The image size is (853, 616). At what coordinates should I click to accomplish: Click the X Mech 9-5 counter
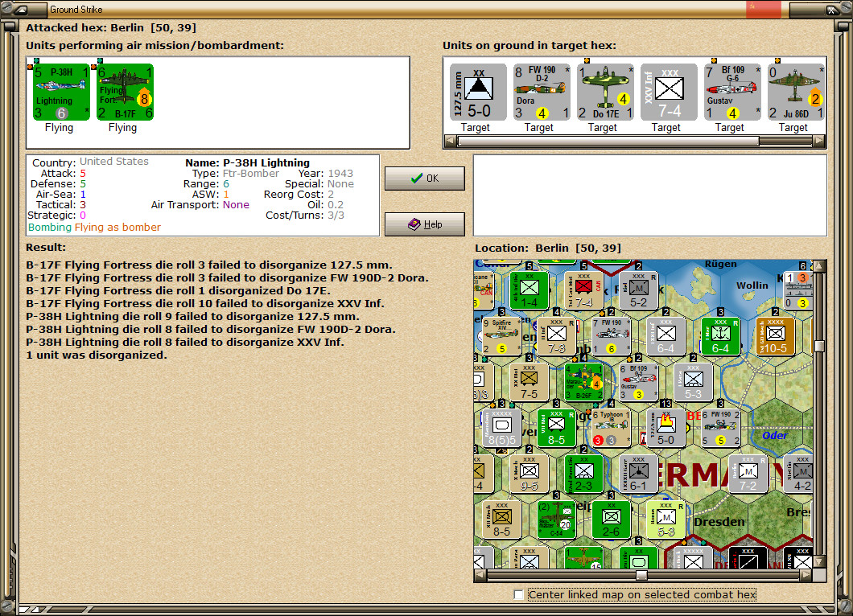[x=529, y=474]
